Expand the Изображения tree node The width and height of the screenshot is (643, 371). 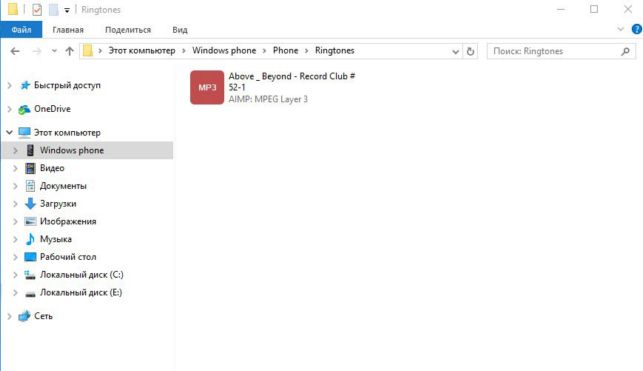pos(15,221)
